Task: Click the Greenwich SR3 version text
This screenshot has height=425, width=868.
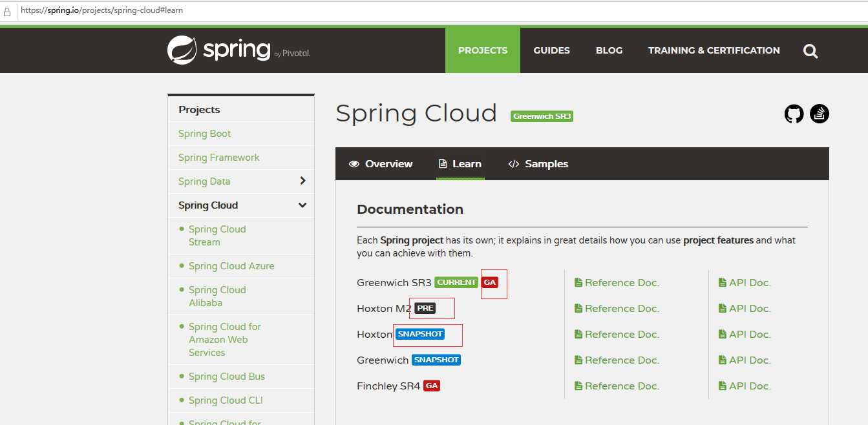Action: (x=394, y=282)
